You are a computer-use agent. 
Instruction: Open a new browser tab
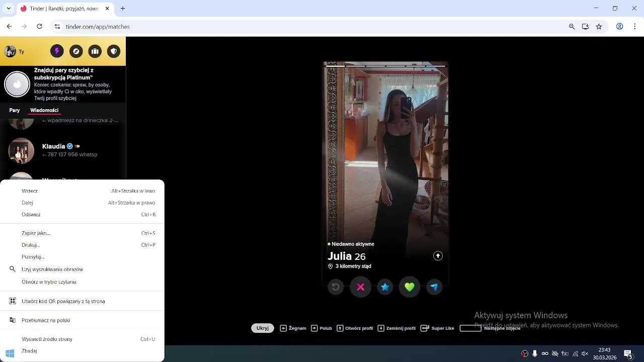tap(123, 9)
